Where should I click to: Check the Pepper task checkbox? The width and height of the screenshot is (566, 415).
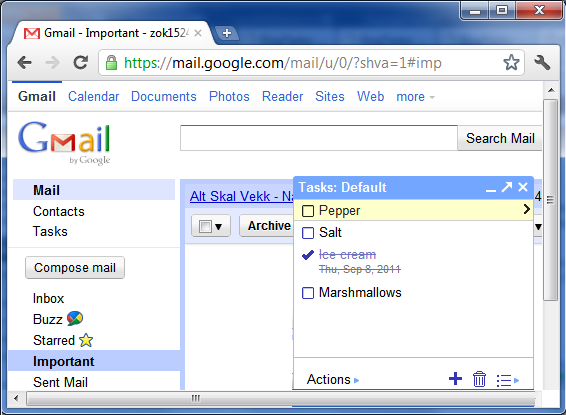tap(308, 211)
